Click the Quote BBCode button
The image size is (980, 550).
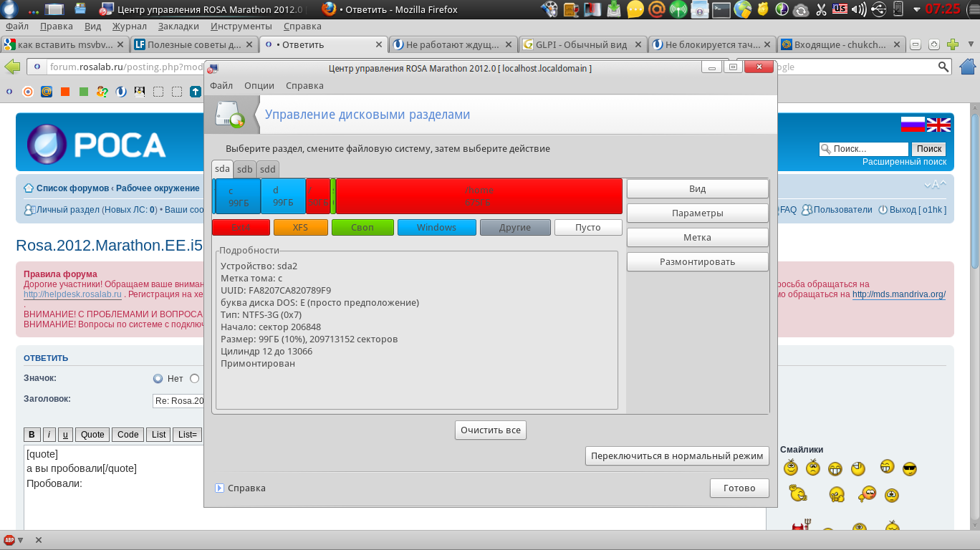92,435
